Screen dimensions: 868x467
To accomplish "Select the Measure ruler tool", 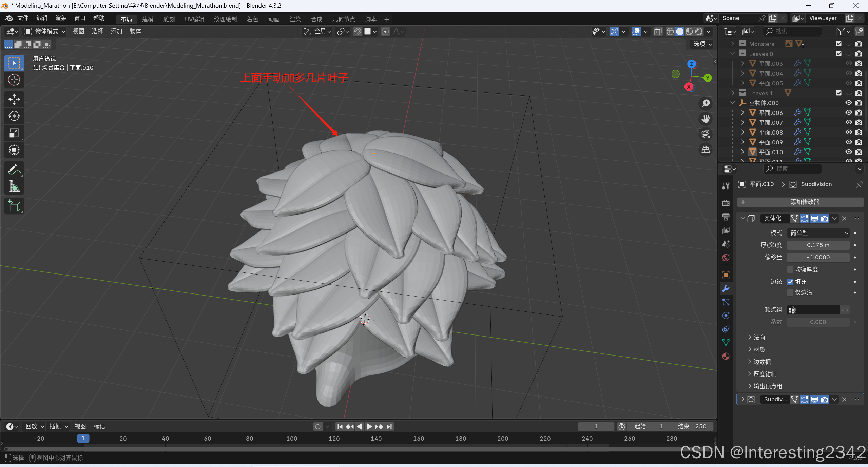I will tap(14, 186).
